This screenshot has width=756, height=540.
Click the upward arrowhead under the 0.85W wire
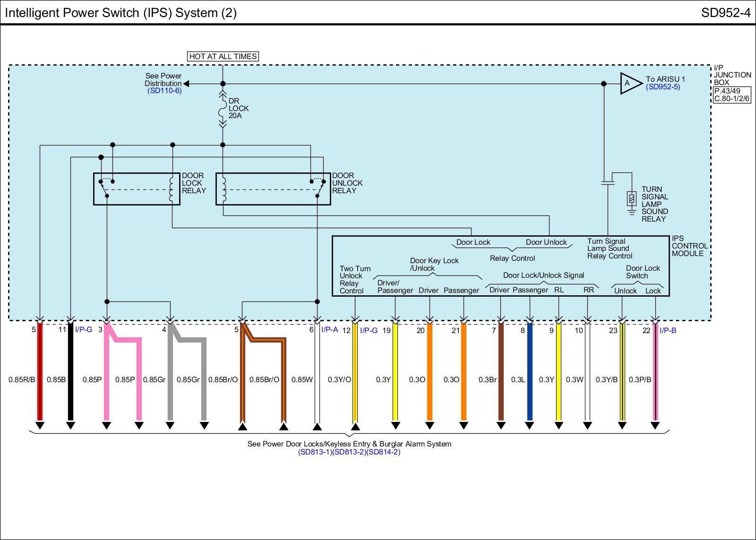click(317, 427)
